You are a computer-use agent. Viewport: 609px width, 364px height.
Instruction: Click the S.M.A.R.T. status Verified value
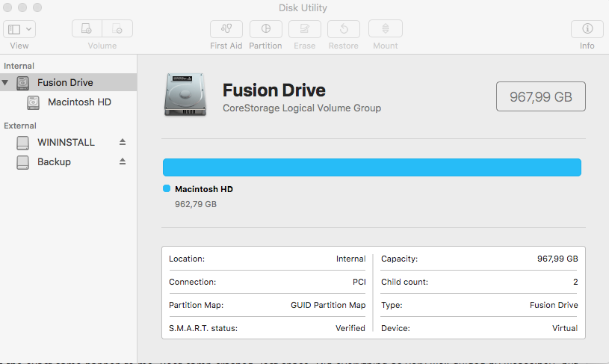point(350,328)
